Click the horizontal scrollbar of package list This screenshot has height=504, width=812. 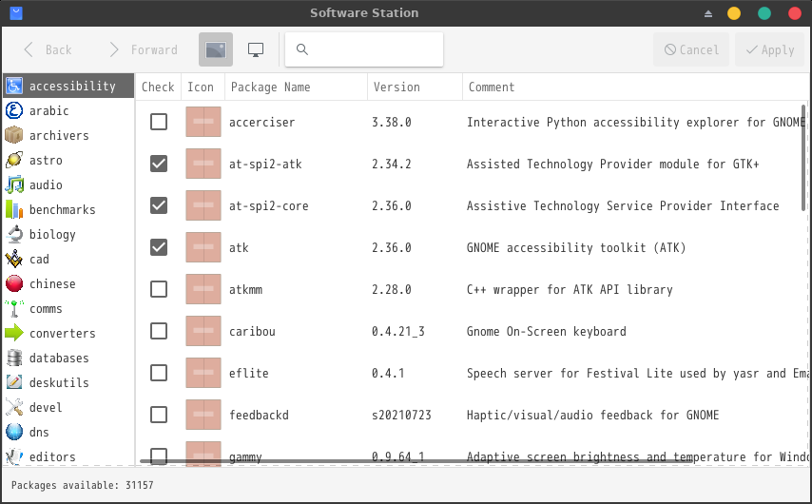coord(416,460)
